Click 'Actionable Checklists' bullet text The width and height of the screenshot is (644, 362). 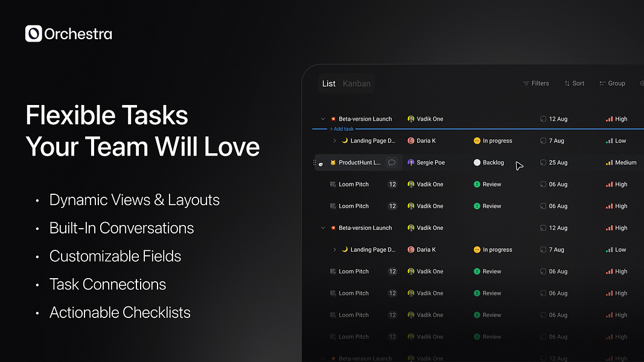point(120,313)
